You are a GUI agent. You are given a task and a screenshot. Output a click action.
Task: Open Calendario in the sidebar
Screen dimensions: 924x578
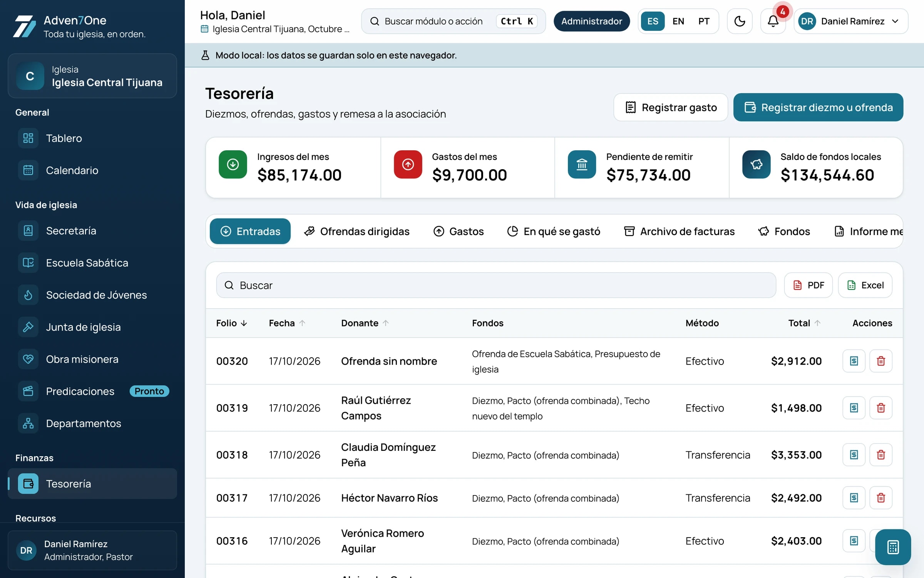coord(92,170)
